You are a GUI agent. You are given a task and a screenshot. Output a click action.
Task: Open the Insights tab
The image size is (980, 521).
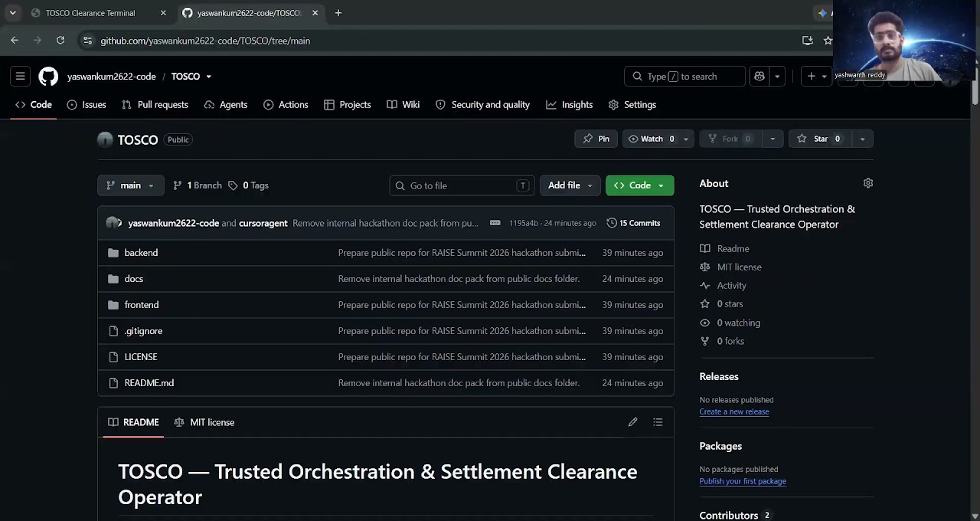click(569, 104)
